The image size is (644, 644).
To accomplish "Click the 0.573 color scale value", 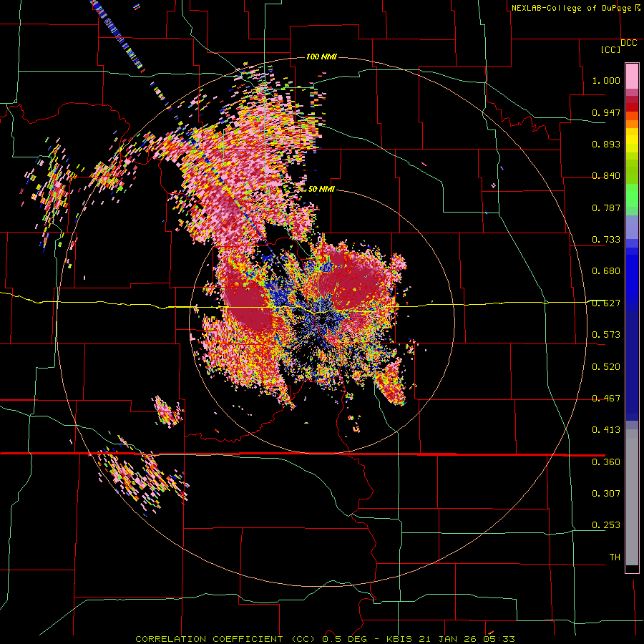I will point(606,335).
